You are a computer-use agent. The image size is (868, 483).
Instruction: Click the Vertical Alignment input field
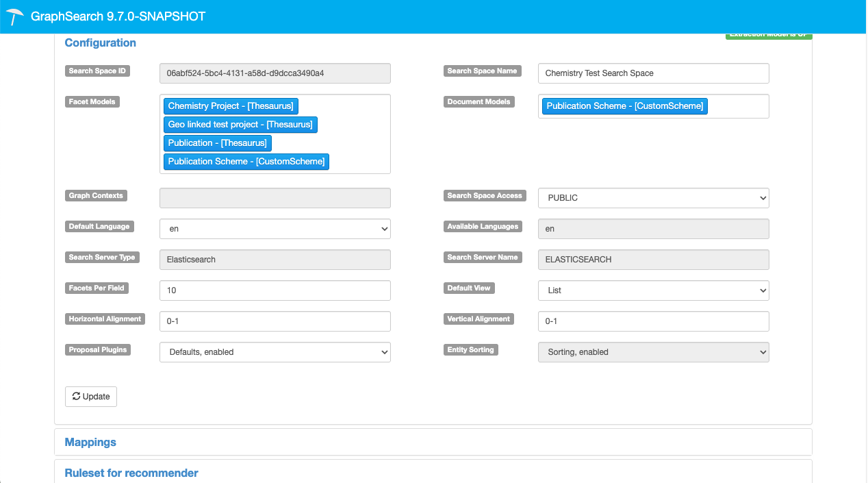pyautogui.click(x=653, y=321)
